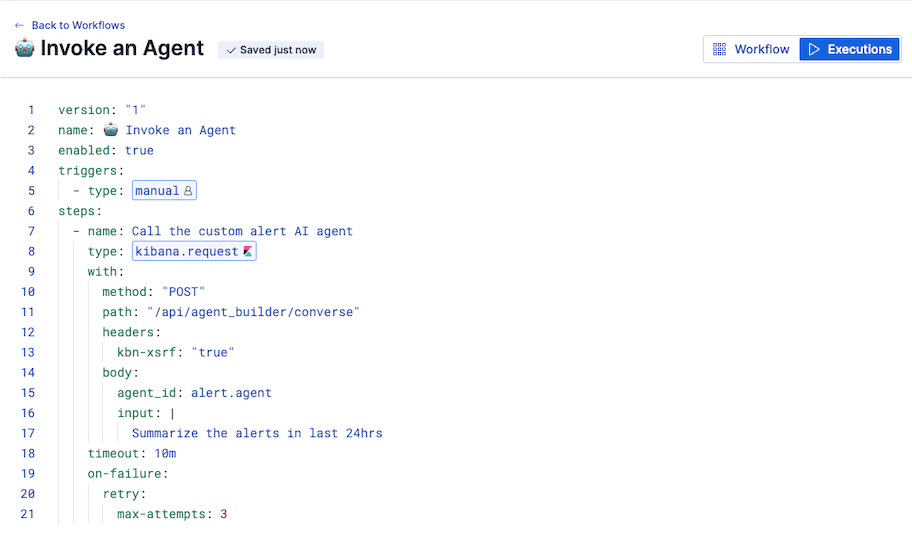The height and width of the screenshot is (535, 912).
Task: Click line number 7 in the gutter
Action: coord(31,232)
